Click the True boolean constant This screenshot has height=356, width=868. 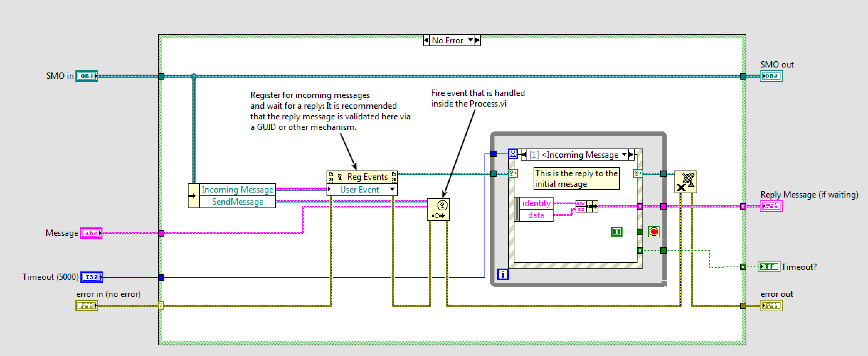pos(616,232)
